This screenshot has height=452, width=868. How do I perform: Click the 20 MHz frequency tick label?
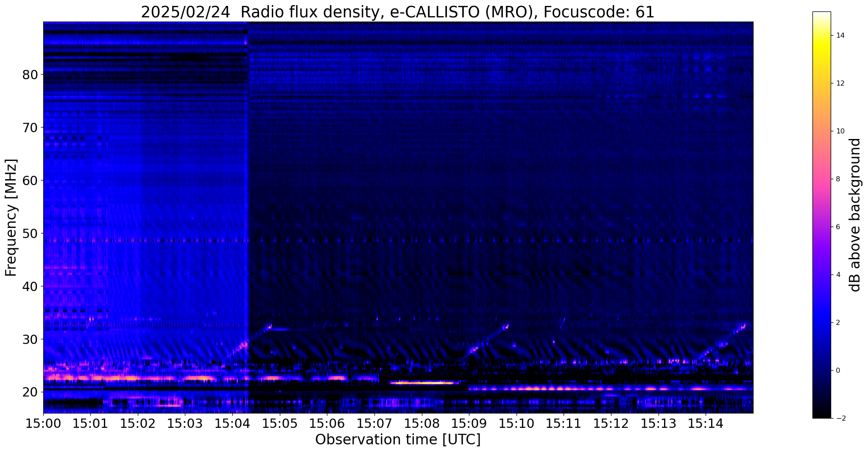(x=30, y=392)
